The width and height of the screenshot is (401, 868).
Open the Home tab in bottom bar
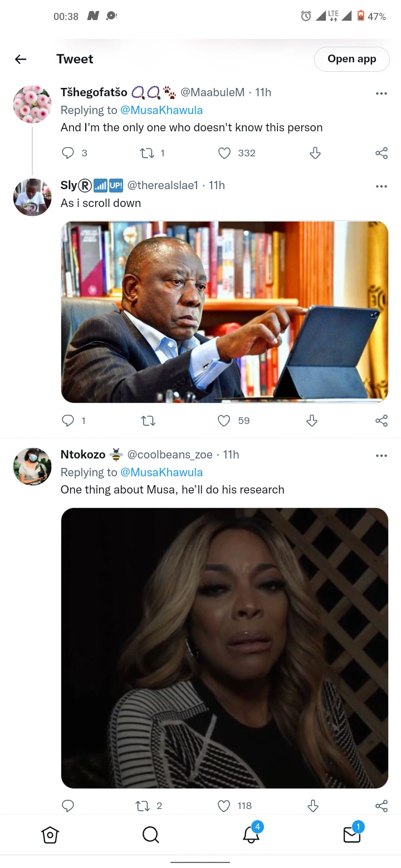click(50, 835)
